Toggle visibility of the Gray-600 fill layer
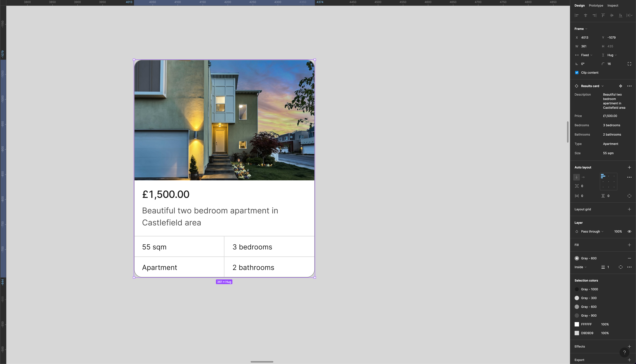Viewport: 636px width, 364px height. pos(630,258)
